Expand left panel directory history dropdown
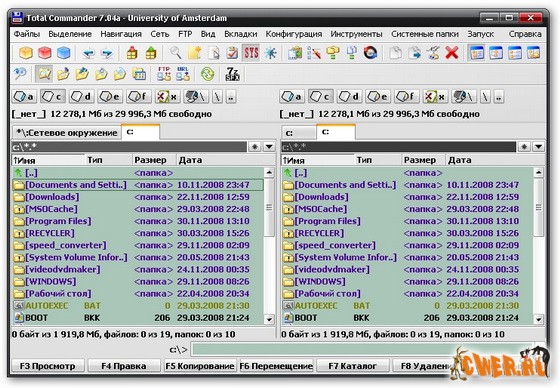This screenshot has width=560, height=388. click(x=269, y=146)
